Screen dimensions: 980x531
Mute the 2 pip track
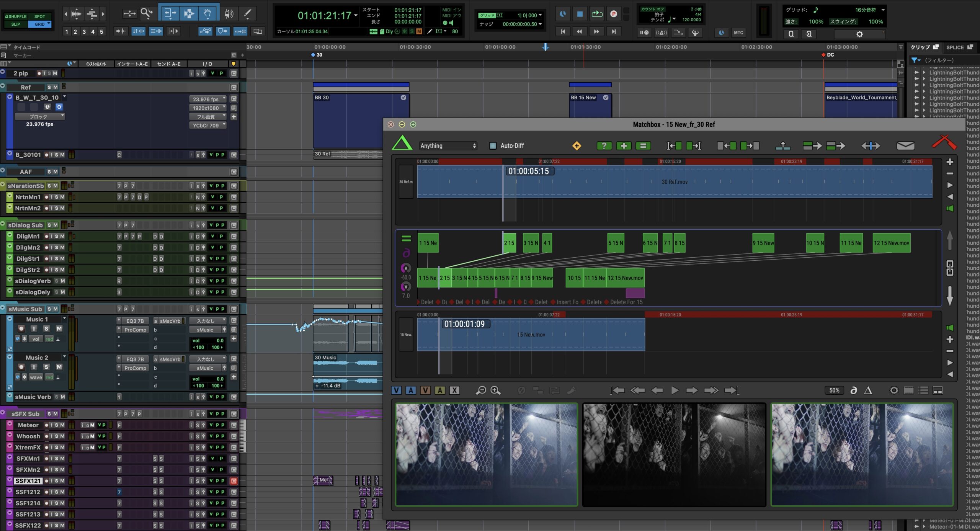click(x=55, y=73)
